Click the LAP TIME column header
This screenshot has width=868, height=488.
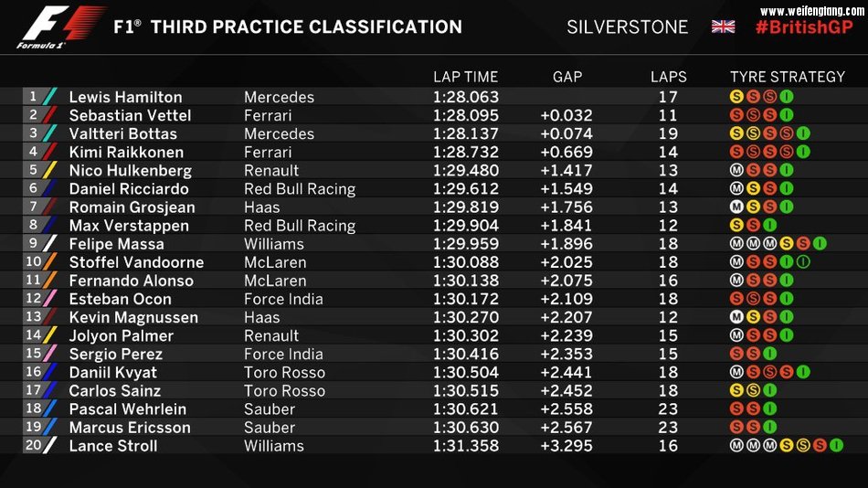click(466, 77)
